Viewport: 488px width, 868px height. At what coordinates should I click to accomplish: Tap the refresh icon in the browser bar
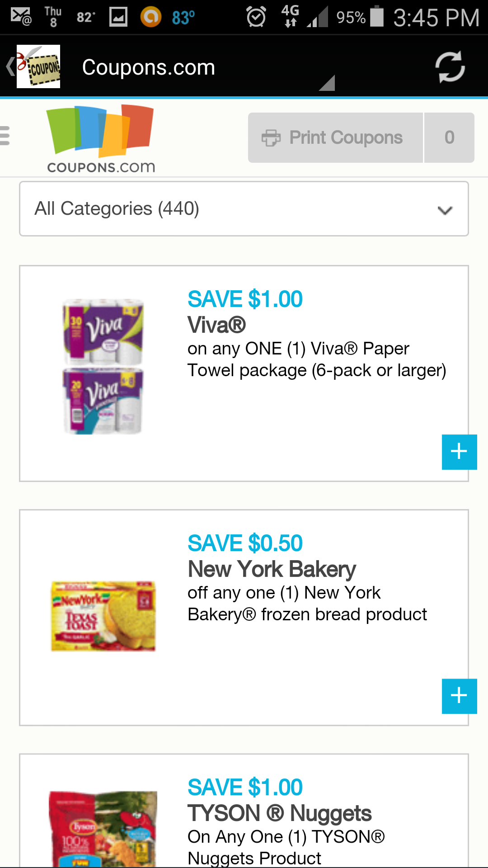[x=450, y=66]
